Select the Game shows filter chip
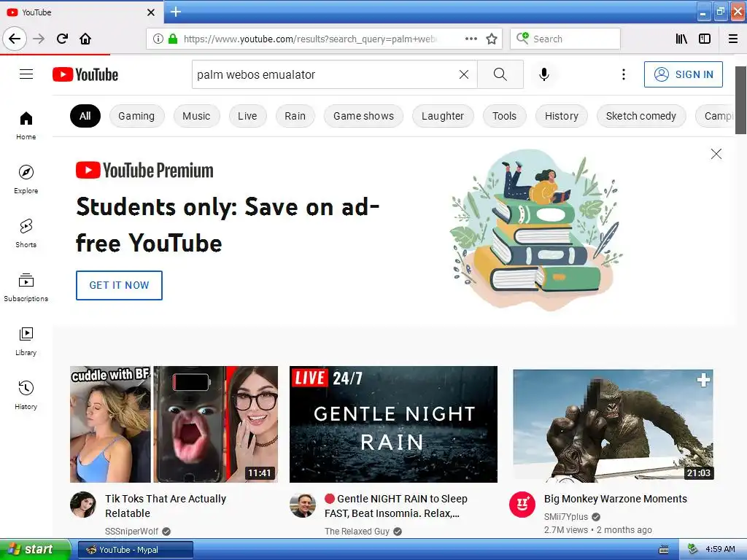The height and width of the screenshot is (560, 747). (x=363, y=116)
